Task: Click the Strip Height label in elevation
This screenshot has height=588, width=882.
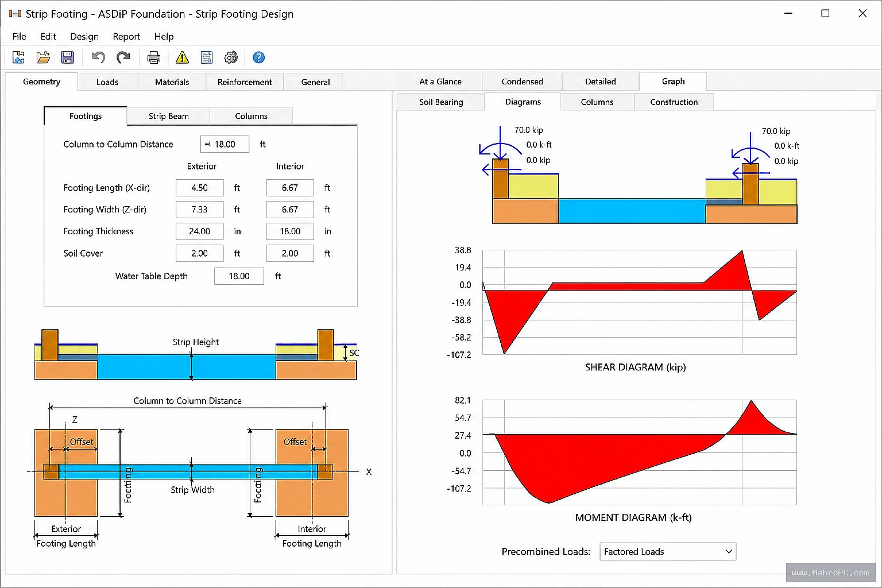Action: [x=196, y=342]
